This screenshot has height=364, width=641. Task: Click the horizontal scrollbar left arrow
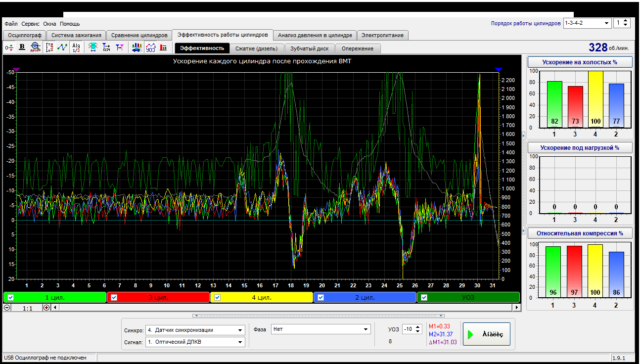55,308
